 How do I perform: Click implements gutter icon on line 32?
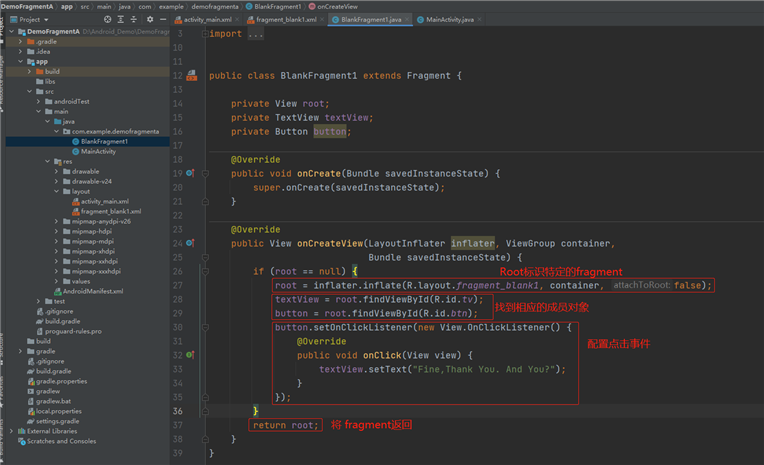coord(190,355)
